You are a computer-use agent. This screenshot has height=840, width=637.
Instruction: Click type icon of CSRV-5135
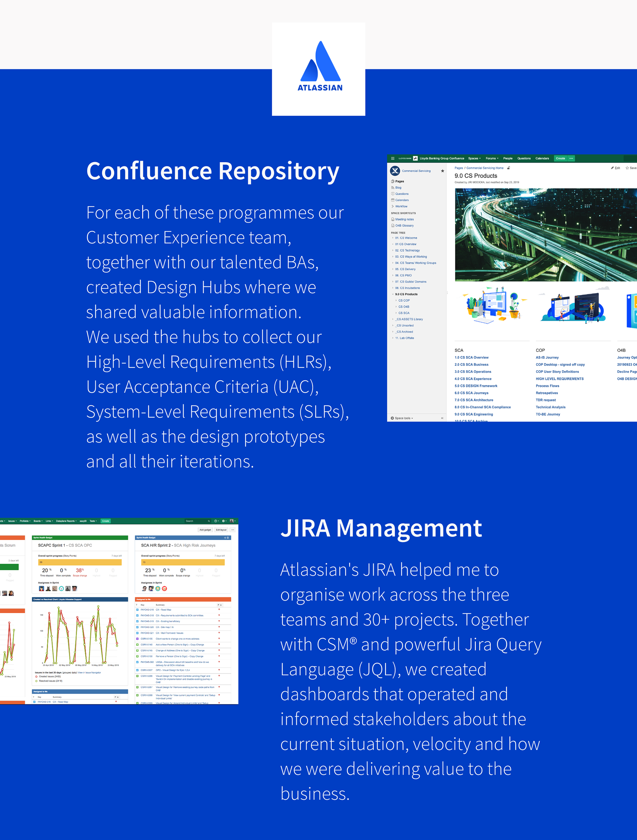[137, 639]
